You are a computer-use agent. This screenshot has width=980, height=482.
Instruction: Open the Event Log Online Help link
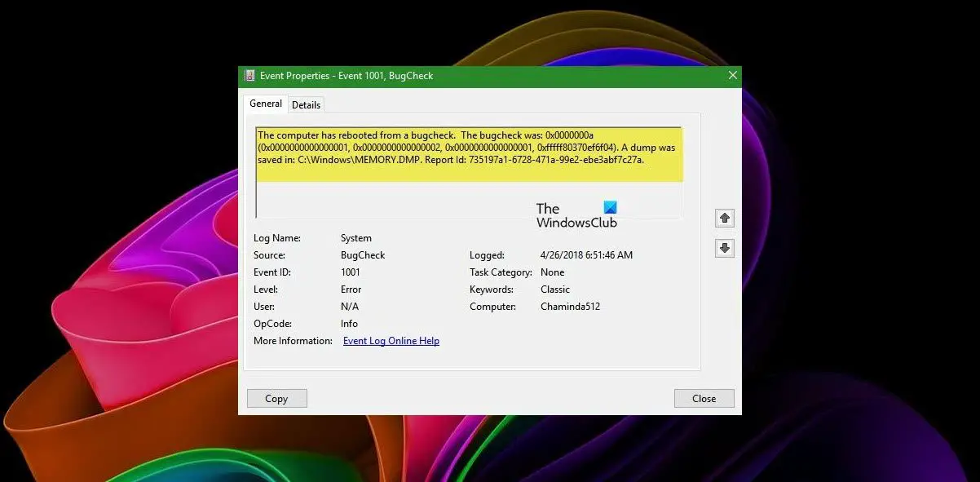391,341
